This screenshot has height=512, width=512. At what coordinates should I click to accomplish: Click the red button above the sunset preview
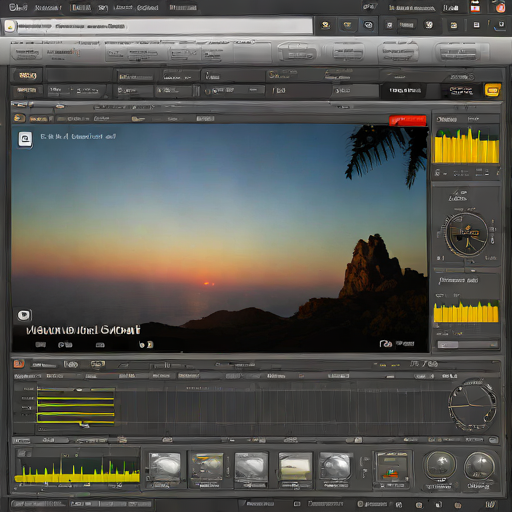407,121
